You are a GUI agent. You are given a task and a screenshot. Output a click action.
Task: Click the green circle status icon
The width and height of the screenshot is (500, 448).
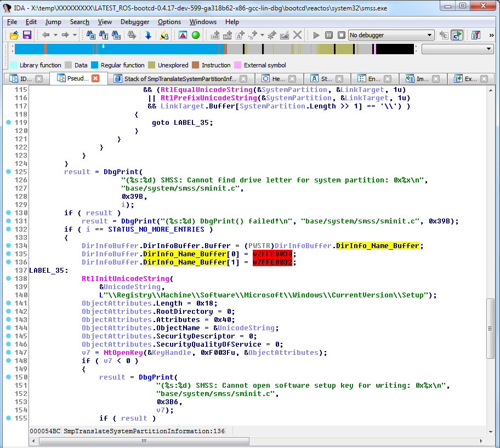pos(196,35)
